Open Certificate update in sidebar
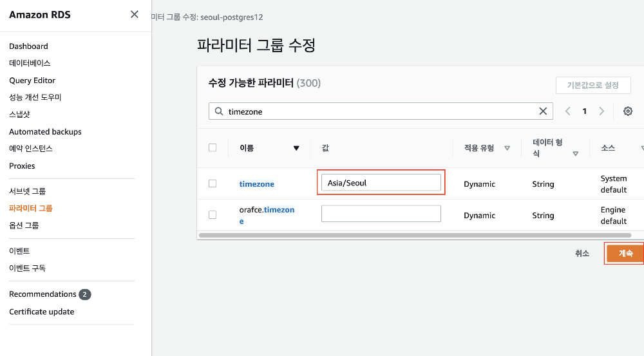The image size is (644, 356). 41,312
